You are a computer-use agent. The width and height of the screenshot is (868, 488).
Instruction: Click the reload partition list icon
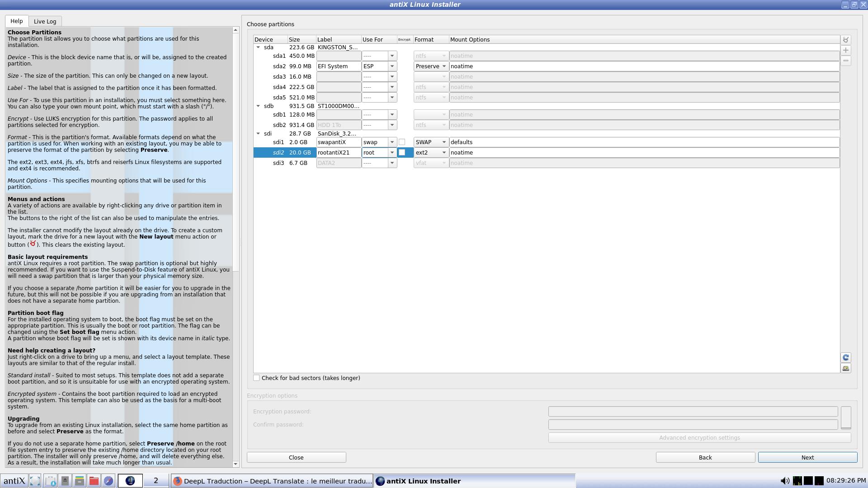845,357
